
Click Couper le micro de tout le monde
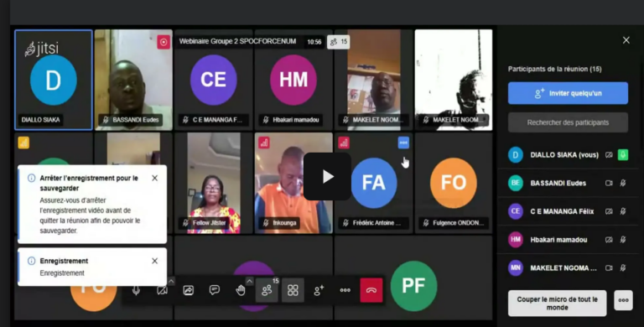point(557,304)
